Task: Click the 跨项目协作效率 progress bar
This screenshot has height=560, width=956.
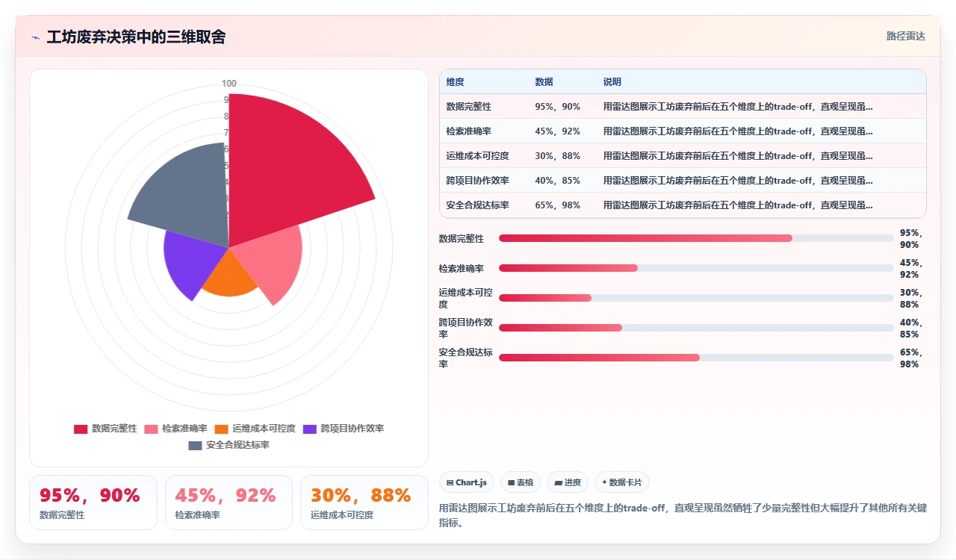Action: [x=696, y=328]
